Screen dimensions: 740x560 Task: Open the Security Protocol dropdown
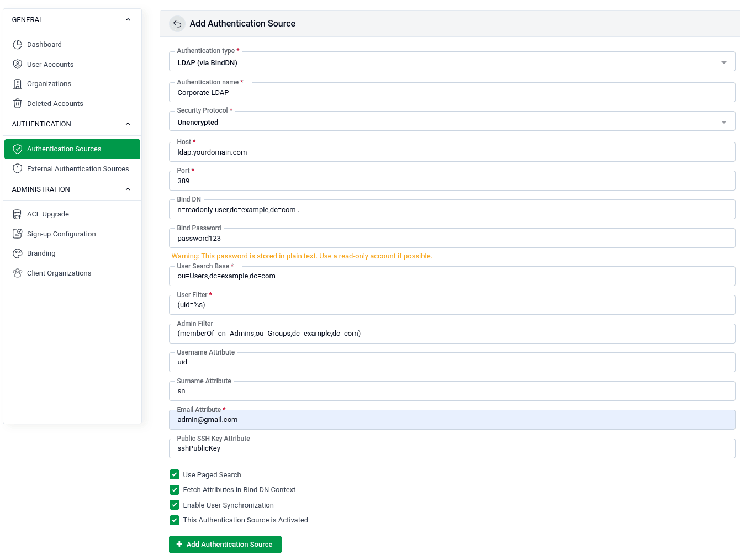723,121
